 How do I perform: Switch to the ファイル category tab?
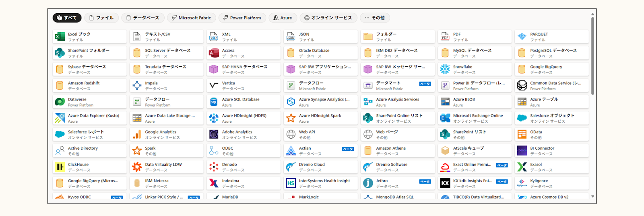click(x=101, y=18)
